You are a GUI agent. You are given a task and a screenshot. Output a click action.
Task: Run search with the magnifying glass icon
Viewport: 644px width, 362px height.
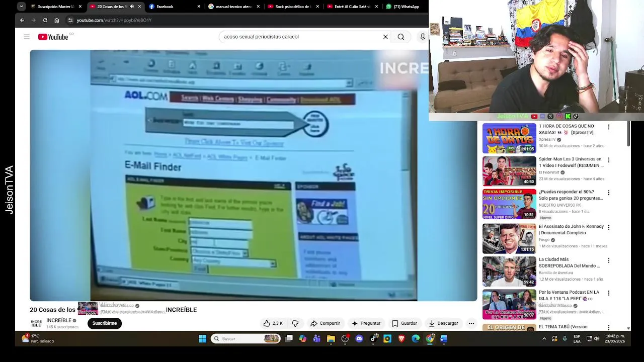coord(401,37)
